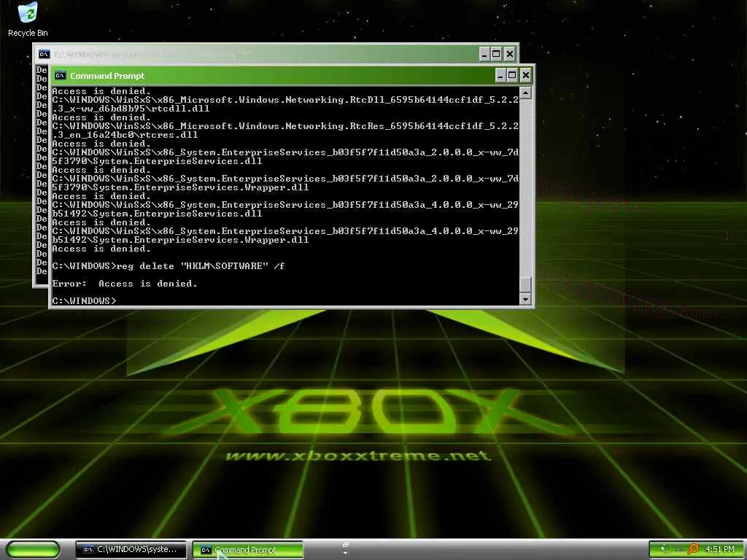Minimize the background C:\WINDOWS console window
The image size is (747, 560).
pyautogui.click(x=484, y=54)
